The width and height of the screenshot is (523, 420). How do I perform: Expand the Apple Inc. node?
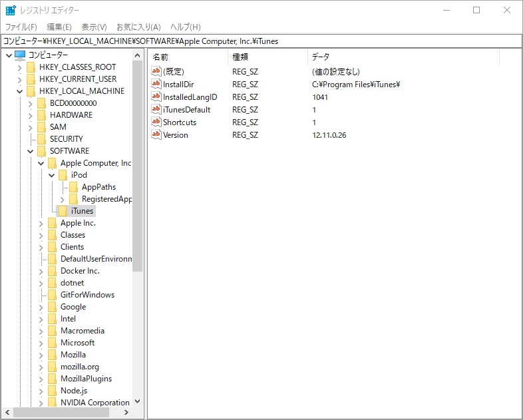coord(41,224)
